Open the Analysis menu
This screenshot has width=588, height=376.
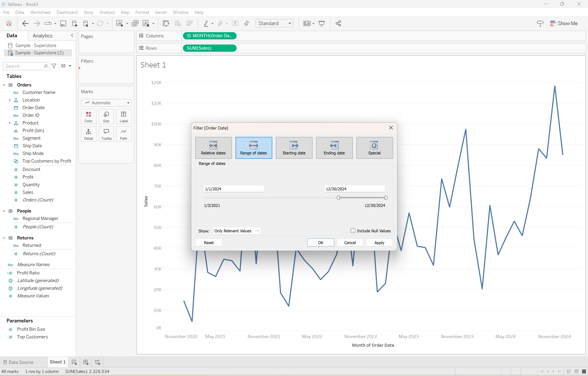(107, 12)
